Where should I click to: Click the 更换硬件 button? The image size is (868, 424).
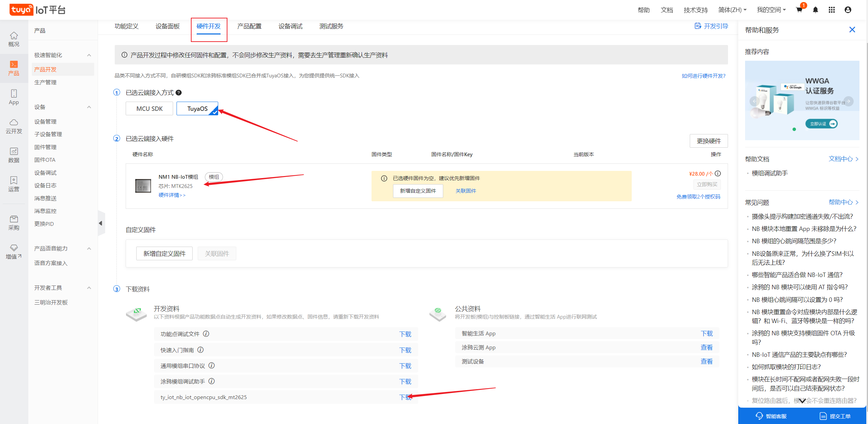point(709,141)
